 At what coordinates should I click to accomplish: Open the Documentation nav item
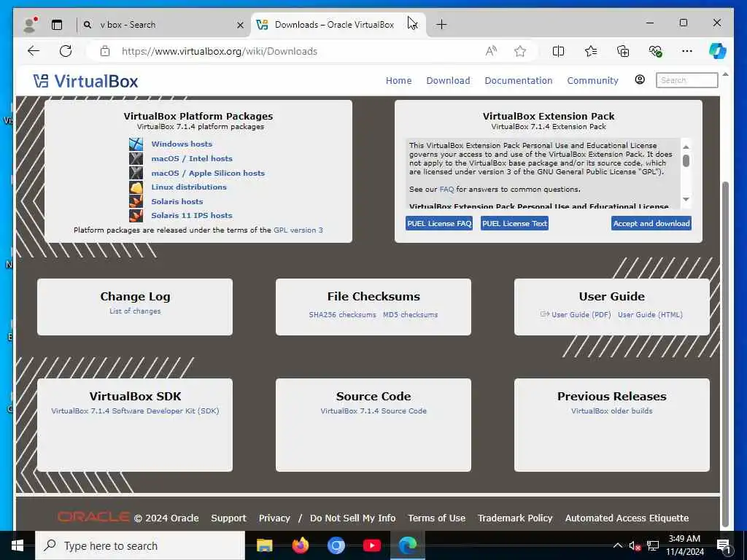[x=519, y=80]
